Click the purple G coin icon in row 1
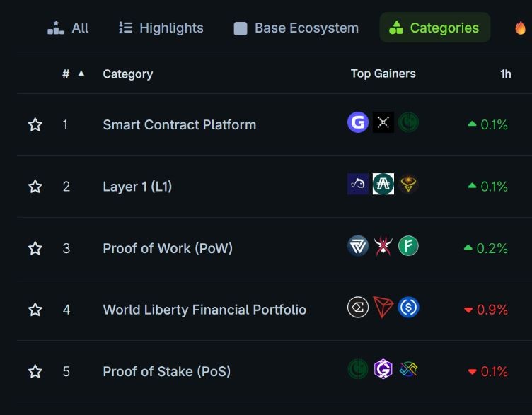The image size is (532, 415). click(x=358, y=122)
